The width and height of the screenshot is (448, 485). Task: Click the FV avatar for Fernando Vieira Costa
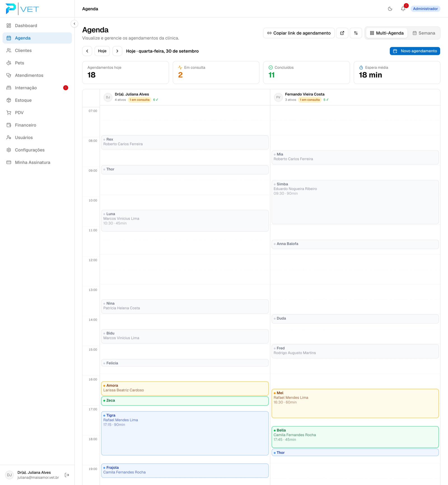pyautogui.click(x=278, y=97)
